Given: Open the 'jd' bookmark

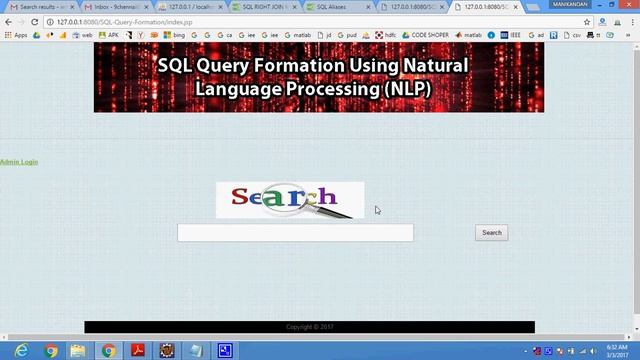Looking at the screenshot, I should click(x=324, y=35).
